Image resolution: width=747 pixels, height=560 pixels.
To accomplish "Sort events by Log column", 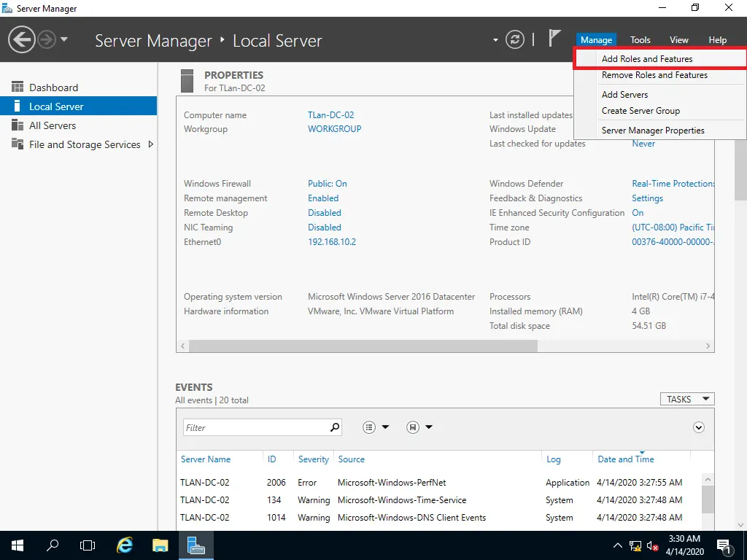I will 553,459.
